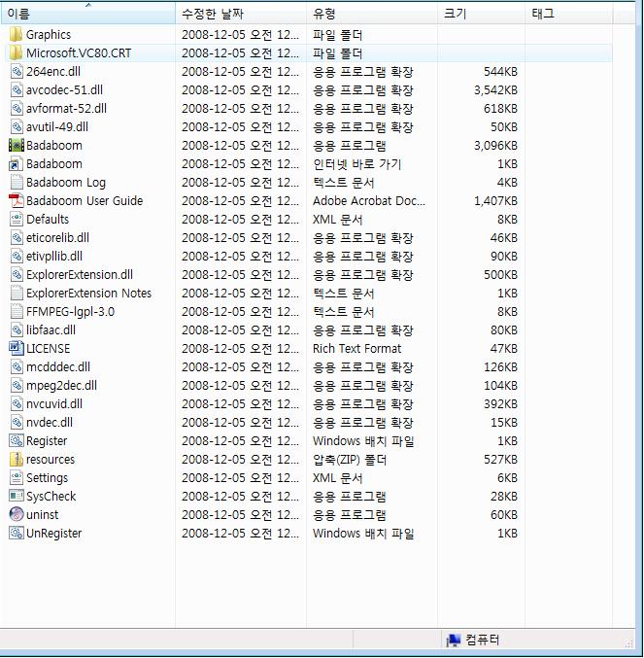The width and height of the screenshot is (644, 658).
Task: Select the file name nvcuvid.dll
Action: click(54, 404)
